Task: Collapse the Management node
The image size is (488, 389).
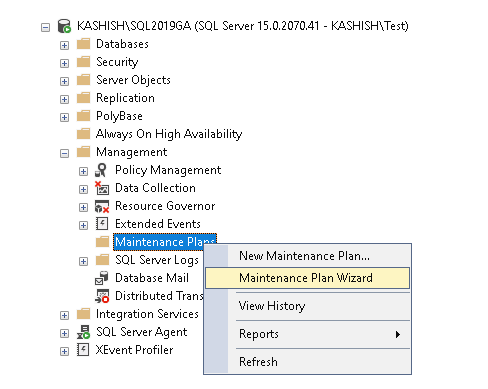Action: point(64,153)
